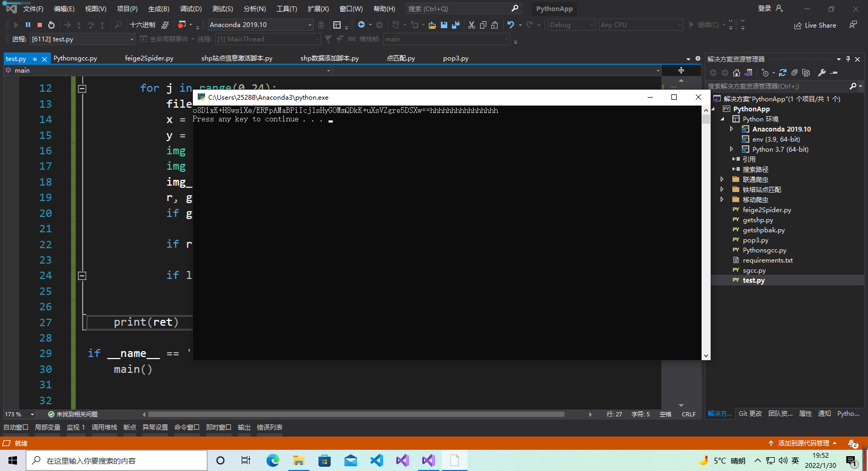Collapse the for-loop fold at line 12
The image size is (868, 471).
82,89
